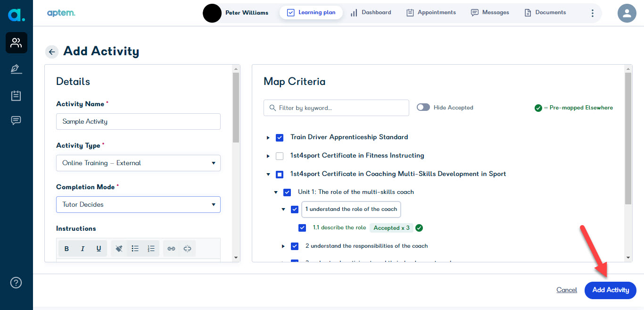Open the pen/signature sidebar icon
The height and width of the screenshot is (310, 644).
click(17, 69)
